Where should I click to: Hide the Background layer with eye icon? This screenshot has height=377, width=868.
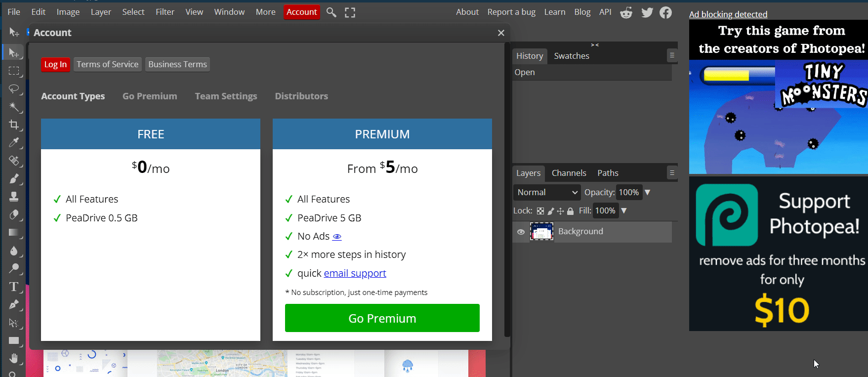521,232
